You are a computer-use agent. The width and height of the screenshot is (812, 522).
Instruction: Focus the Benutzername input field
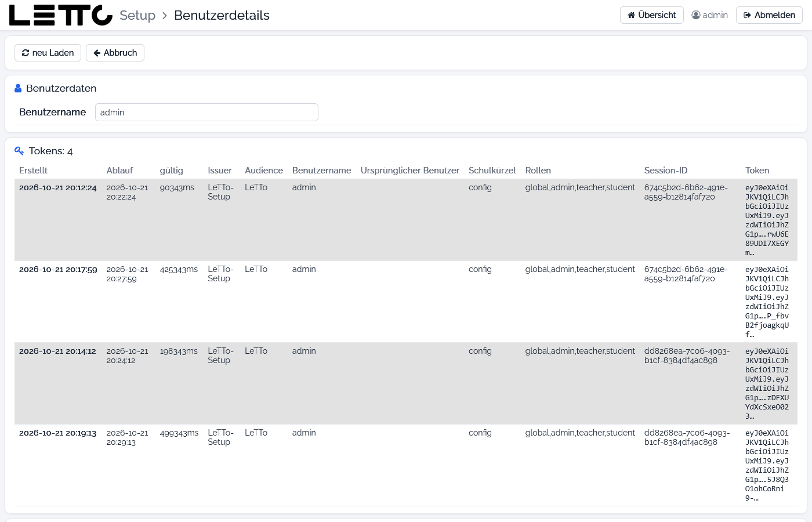206,113
